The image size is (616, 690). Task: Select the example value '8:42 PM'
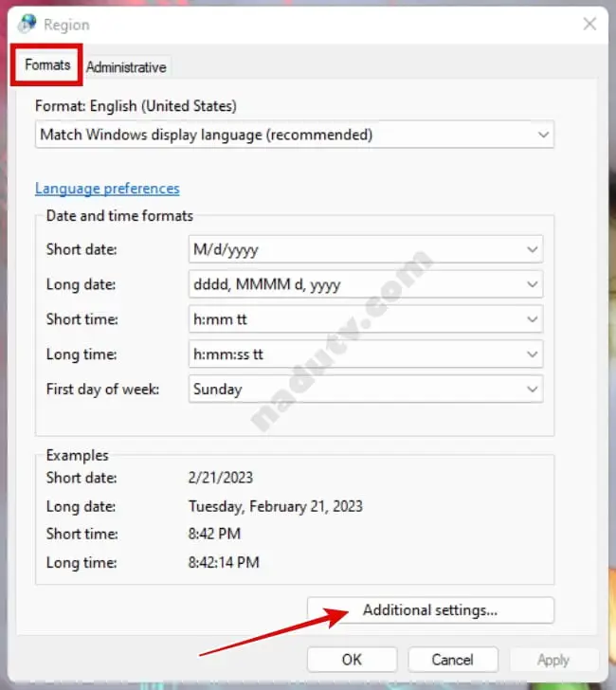[x=215, y=534]
